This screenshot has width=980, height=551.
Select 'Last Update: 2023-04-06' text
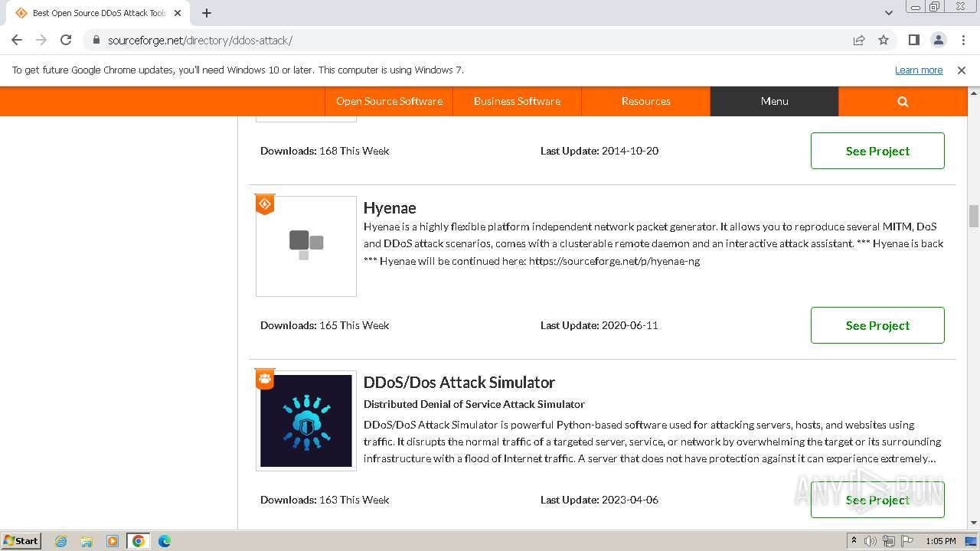click(x=599, y=500)
